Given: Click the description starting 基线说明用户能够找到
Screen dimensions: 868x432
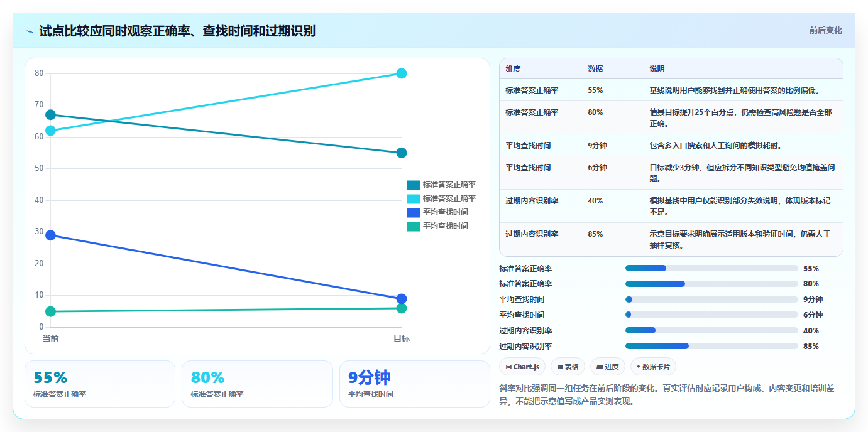Looking at the screenshot, I should [736, 90].
